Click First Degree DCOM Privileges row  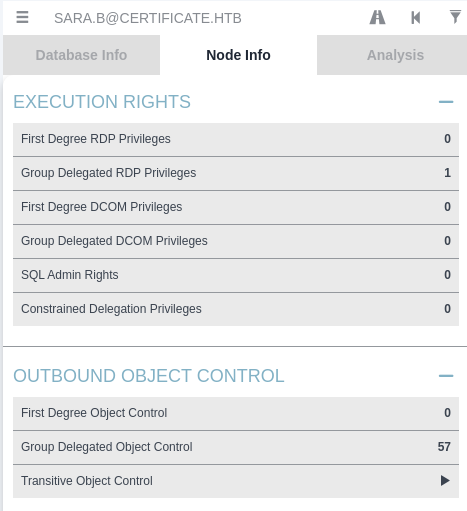(x=236, y=207)
